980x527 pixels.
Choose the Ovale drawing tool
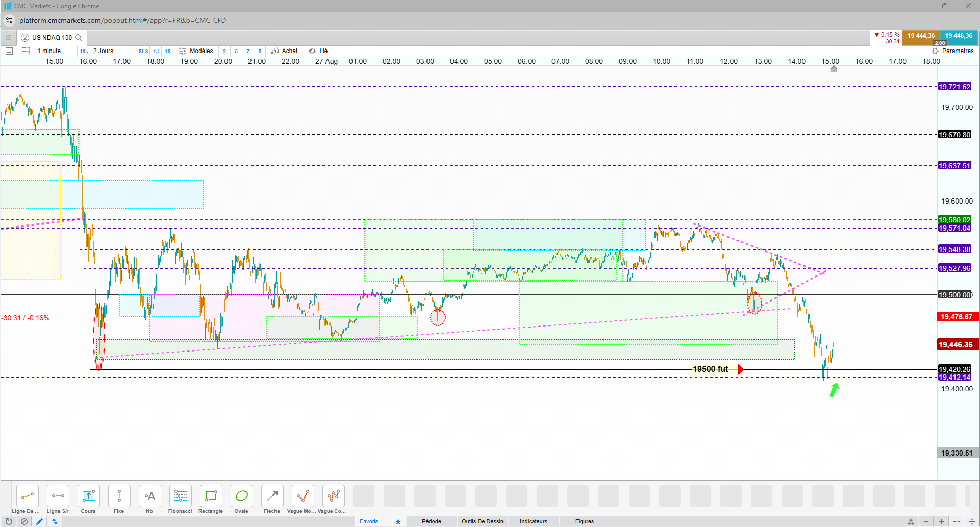241,496
